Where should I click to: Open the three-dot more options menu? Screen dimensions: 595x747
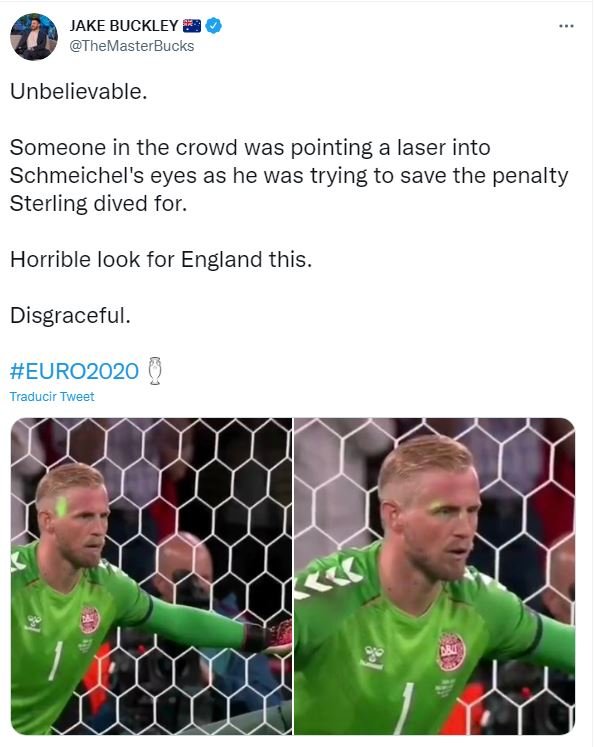tap(566, 26)
